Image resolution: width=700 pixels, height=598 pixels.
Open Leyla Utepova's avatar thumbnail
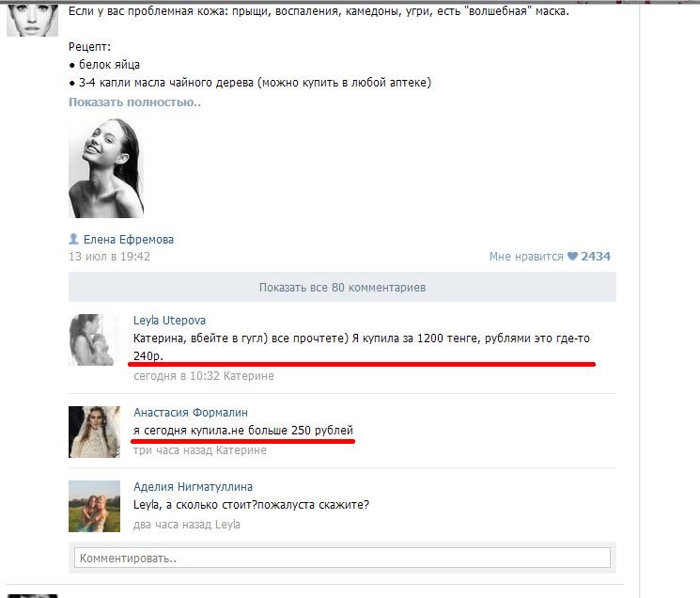(x=94, y=339)
